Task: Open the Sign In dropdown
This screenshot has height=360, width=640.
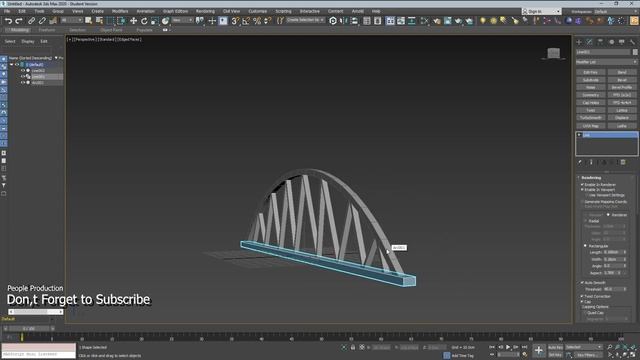Action: coord(541,11)
